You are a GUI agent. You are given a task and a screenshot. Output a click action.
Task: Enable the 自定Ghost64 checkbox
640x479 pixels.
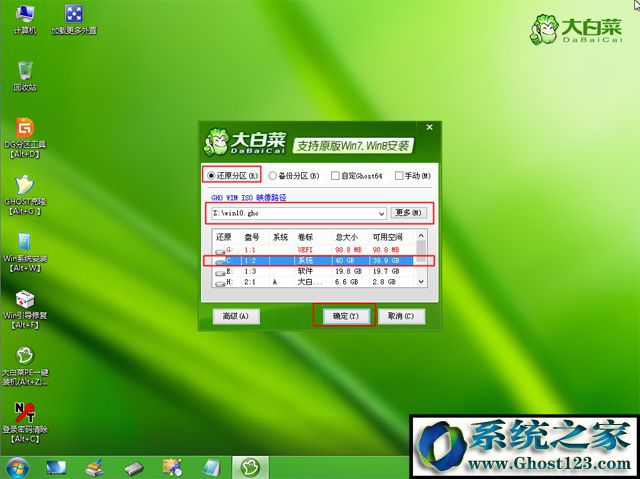coord(357,176)
